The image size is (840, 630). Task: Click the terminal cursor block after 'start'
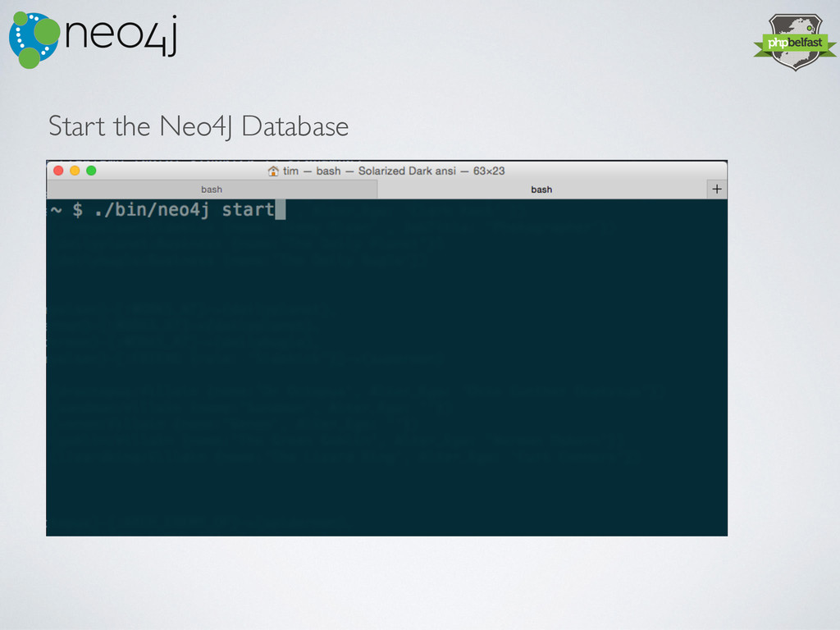[281, 209]
